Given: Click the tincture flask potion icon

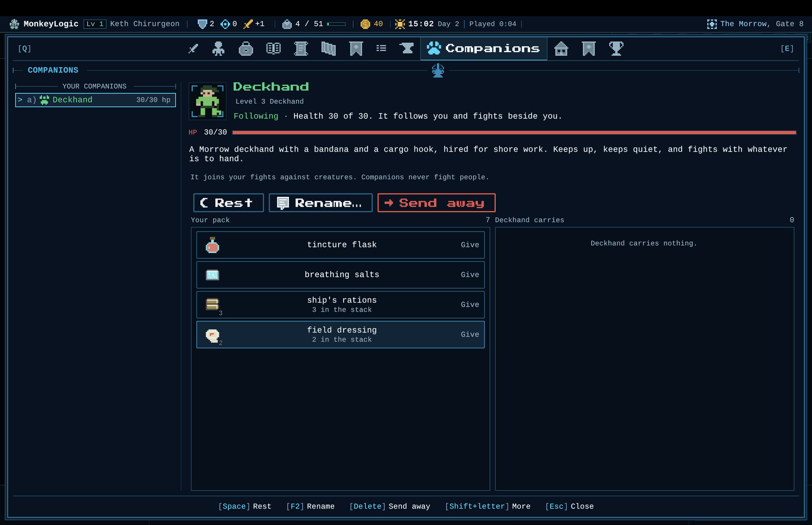Looking at the screenshot, I should pyautogui.click(x=213, y=245).
